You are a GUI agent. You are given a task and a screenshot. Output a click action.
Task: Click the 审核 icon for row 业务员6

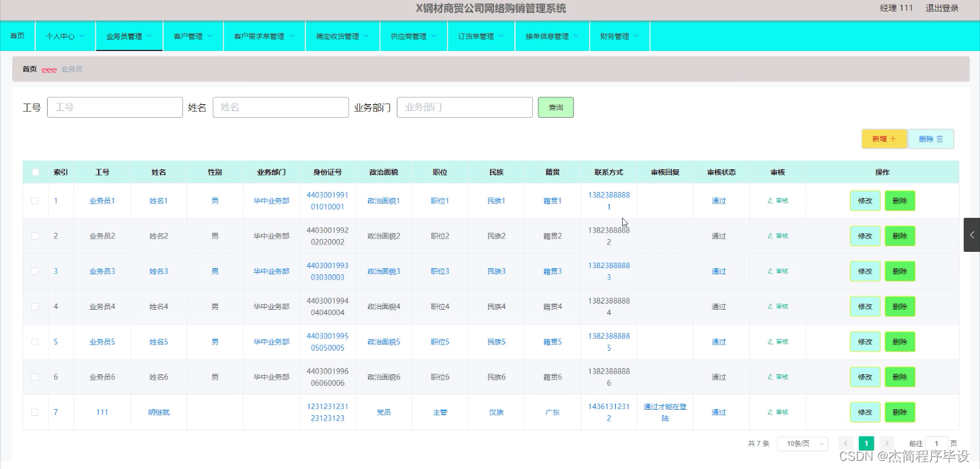click(777, 377)
